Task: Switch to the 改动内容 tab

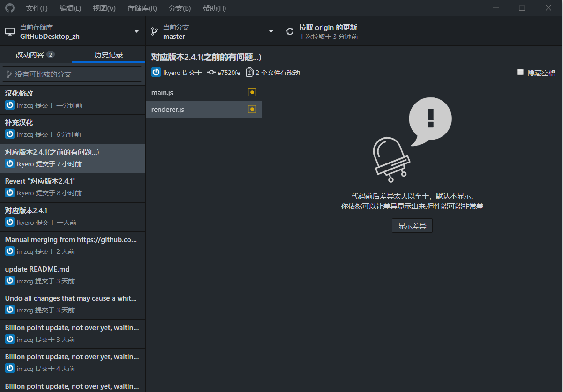Action: 36,54
